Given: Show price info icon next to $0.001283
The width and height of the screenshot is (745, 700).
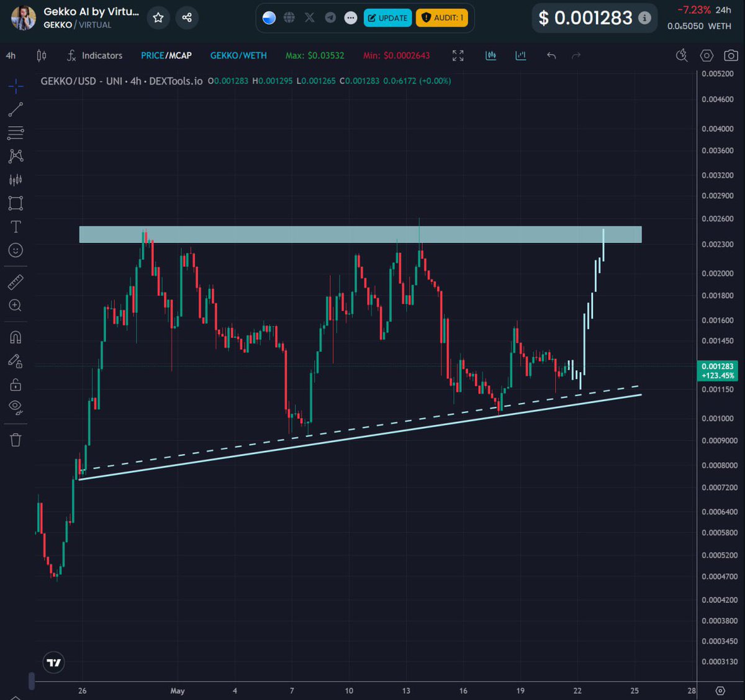Looking at the screenshot, I should click(645, 18).
